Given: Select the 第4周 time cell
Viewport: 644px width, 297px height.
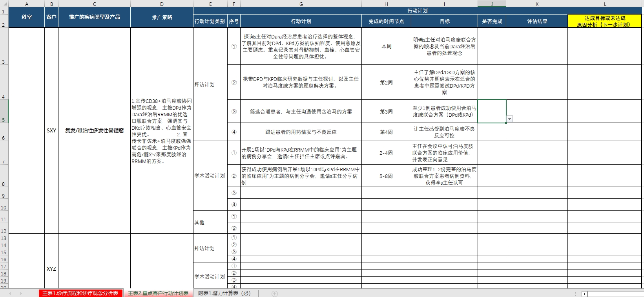Looking at the screenshot, I should [386, 132].
